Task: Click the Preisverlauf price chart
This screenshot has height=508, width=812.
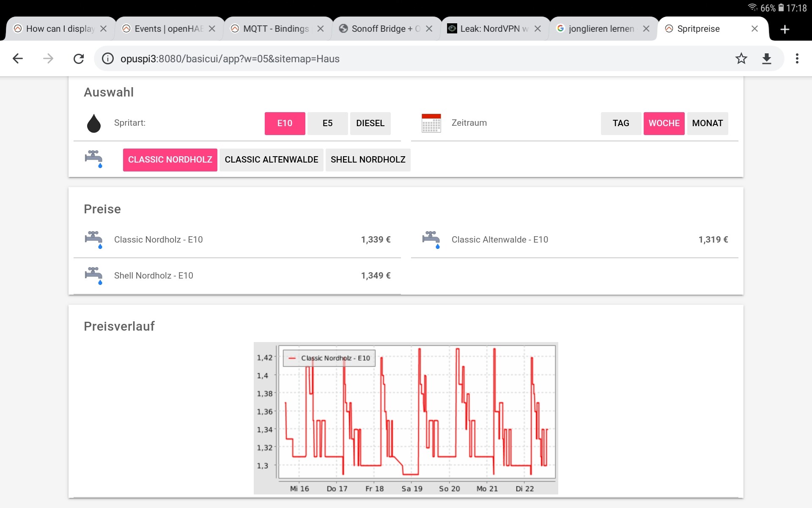Action: click(406, 418)
